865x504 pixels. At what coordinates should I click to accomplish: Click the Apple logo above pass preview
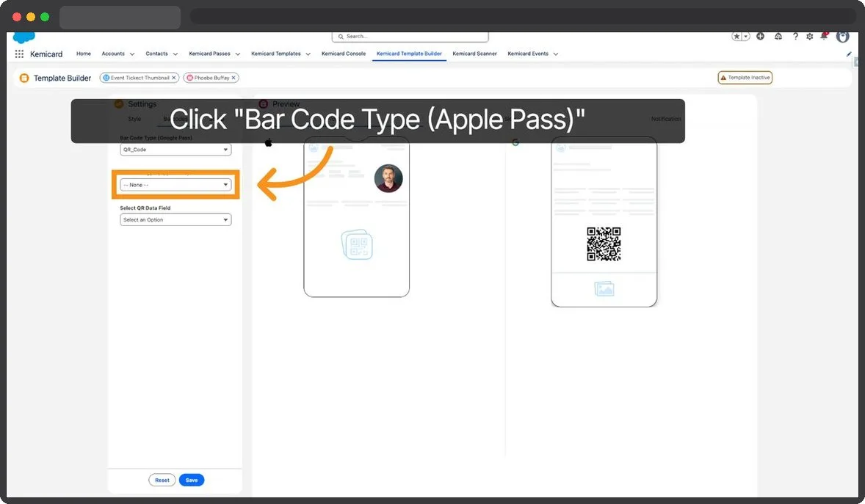point(268,143)
